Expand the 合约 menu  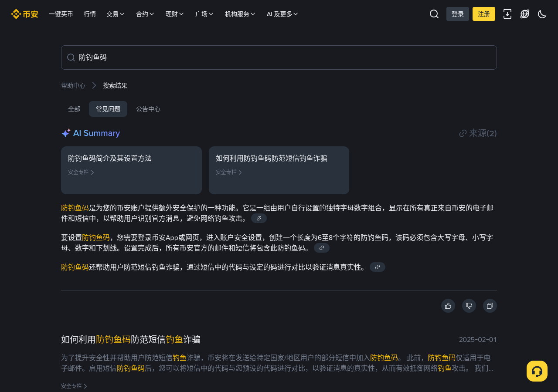[145, 14]
